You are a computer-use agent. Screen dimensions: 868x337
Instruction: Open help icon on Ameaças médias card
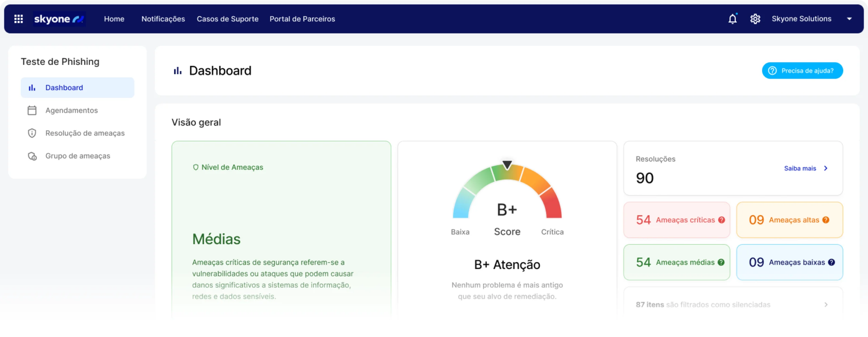721,262
